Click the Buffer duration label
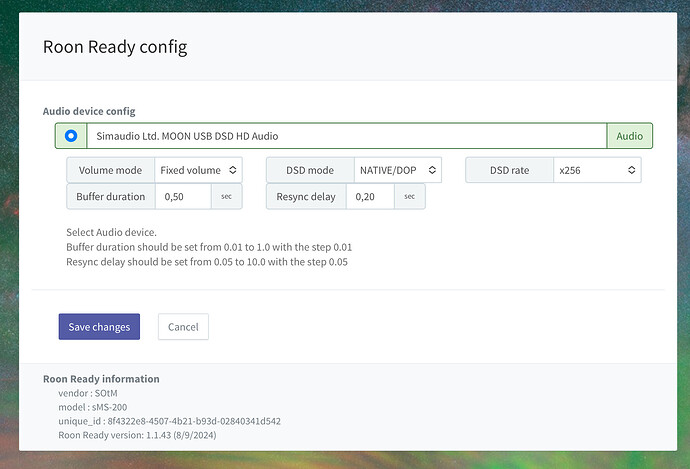This screenshot has height=469, width=690. 111,197
